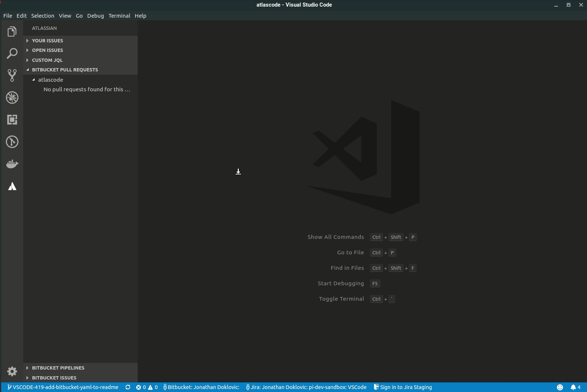Open the Docker view icon
Viewport: 587px width, 392px height.
[x=12, y=164]
